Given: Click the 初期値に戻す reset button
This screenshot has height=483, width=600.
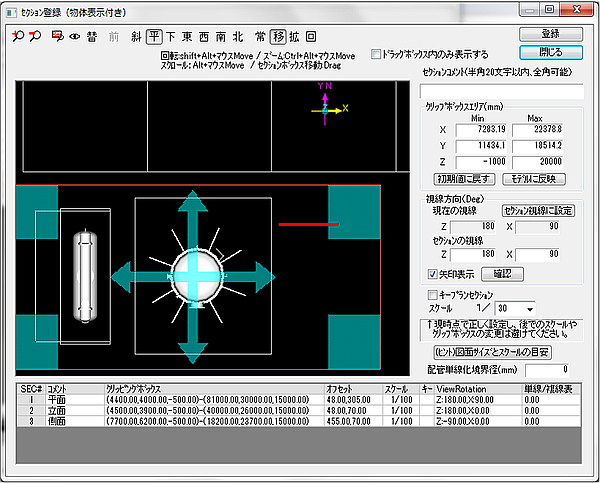Looking at the screenshot, I should (465, 178).
